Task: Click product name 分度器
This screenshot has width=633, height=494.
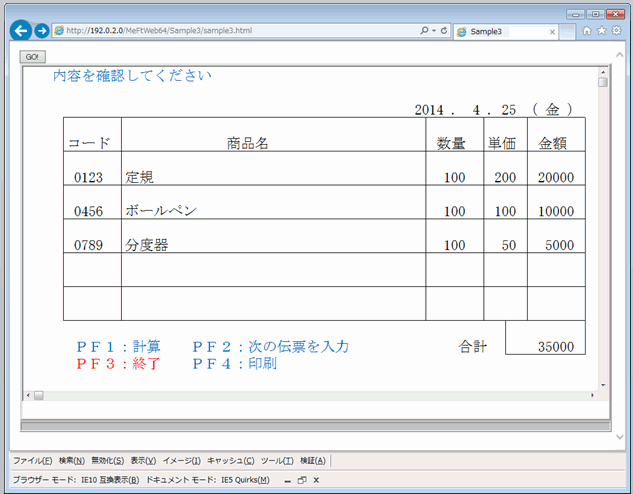Action: tap(147, 245)
